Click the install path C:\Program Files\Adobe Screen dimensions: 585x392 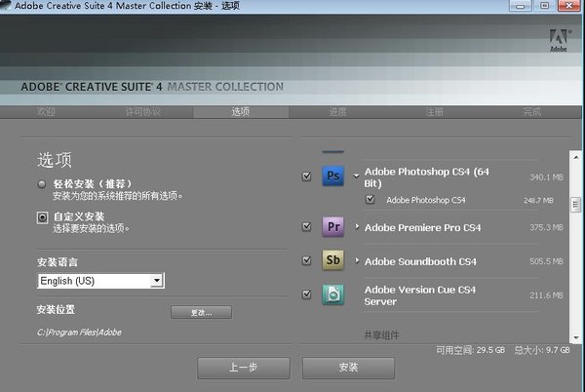pyautogui.click(x=79, y=333)
